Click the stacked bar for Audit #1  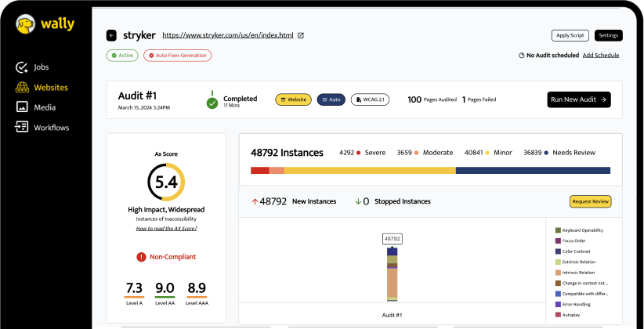coord(393,274)
